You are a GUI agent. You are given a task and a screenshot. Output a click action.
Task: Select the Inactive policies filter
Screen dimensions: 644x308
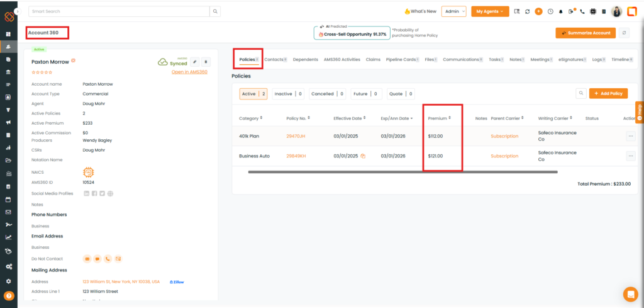[288, 94]
